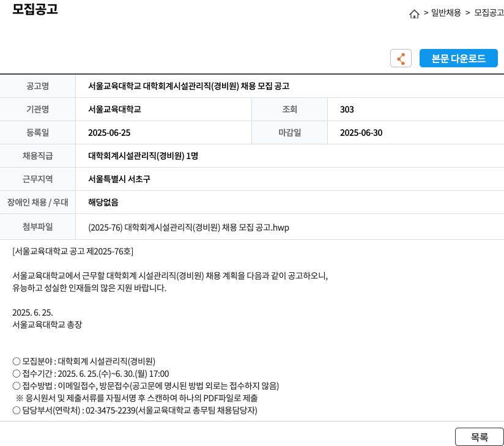This screenshot has width=504, height=446.
Task: Click the 등록일 label cell
Action: (x=37, y=133)
